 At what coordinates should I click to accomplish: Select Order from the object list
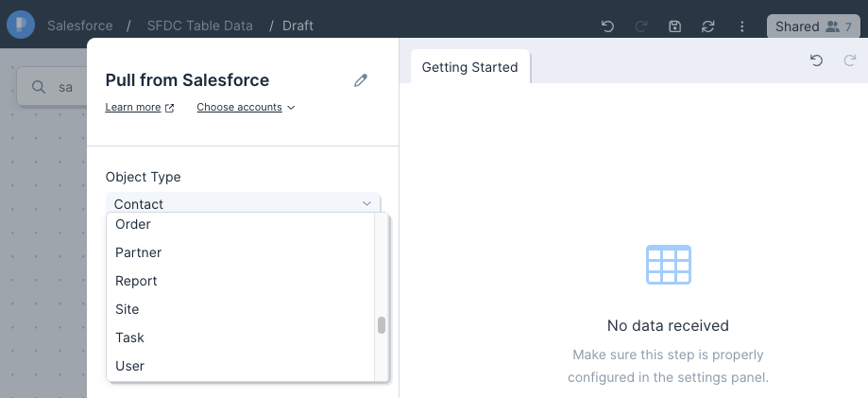[x=240, y=224]
